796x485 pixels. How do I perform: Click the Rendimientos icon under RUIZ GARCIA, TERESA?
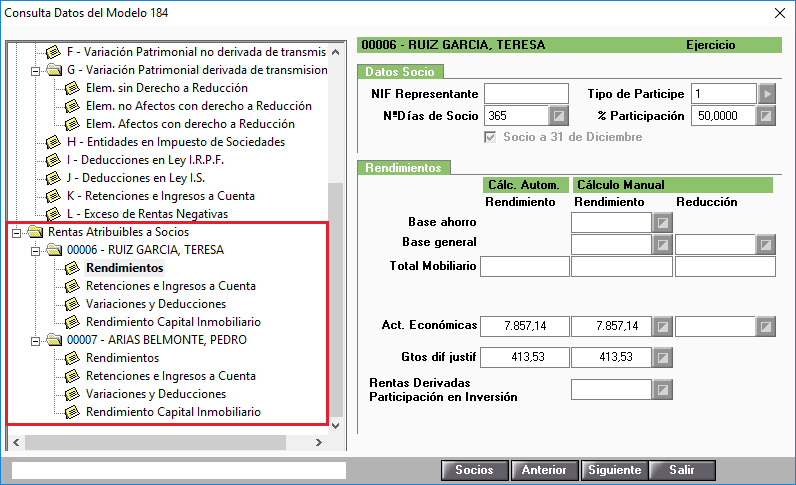point(72,268)
